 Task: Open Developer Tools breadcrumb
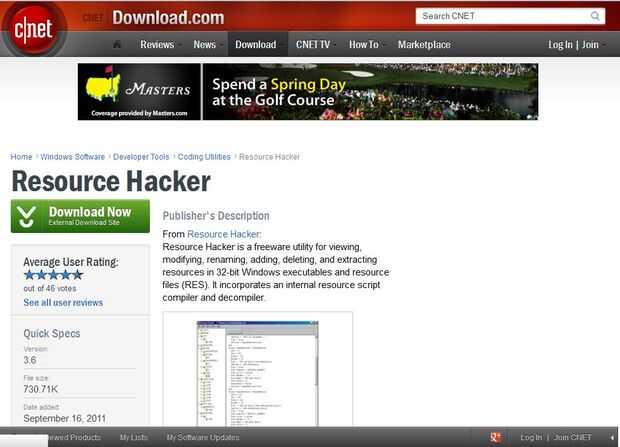click(x=141, y=157)
